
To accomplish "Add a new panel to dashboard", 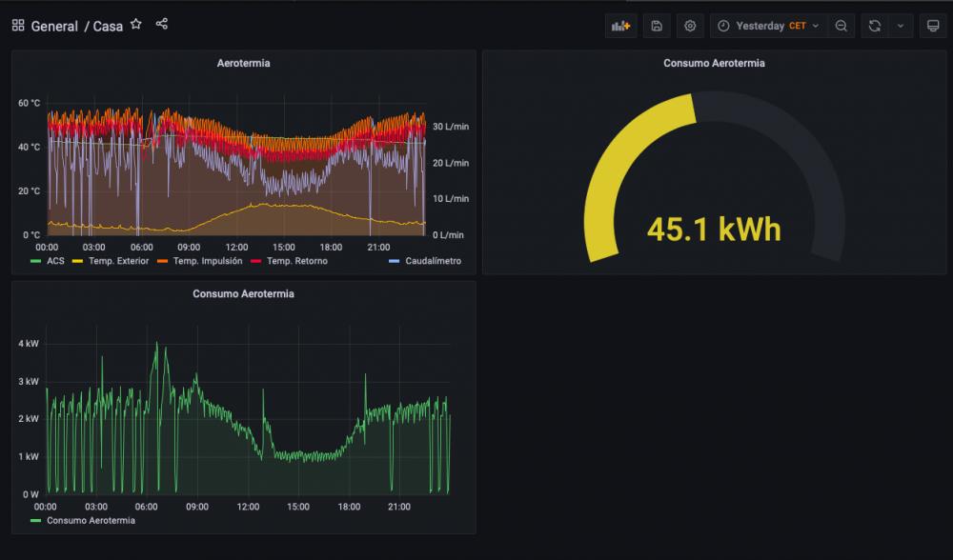I will [620, 26].
